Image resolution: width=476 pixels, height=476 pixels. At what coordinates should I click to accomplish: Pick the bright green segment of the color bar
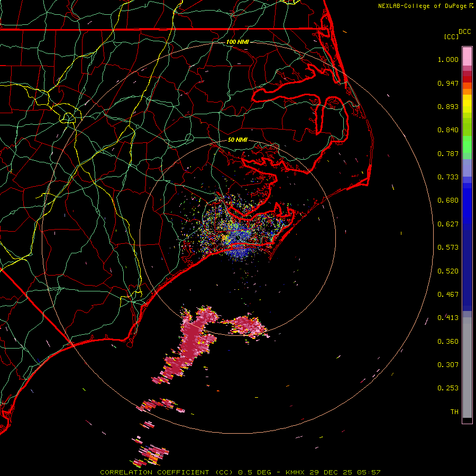(x=467, y=144)
